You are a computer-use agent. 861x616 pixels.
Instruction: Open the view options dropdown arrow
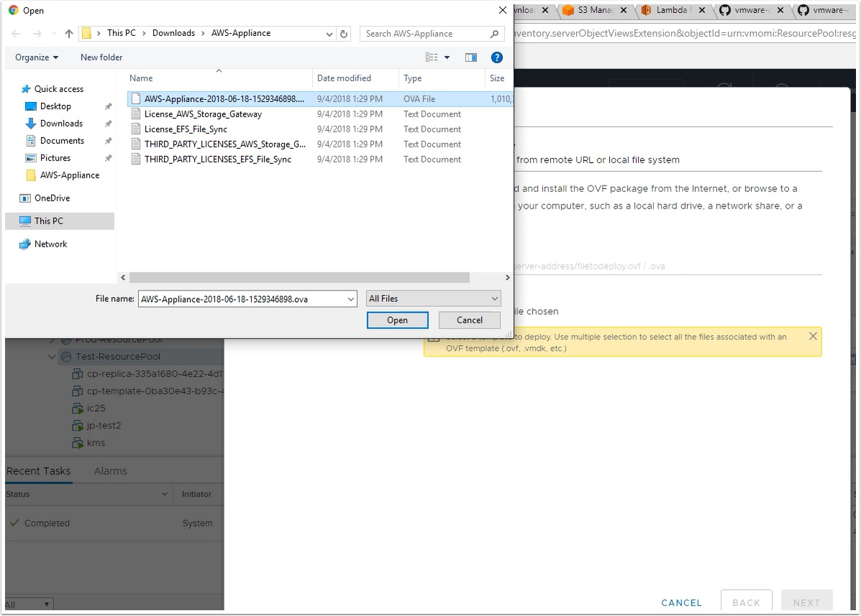pyautogui.click(x=447, y=57)
